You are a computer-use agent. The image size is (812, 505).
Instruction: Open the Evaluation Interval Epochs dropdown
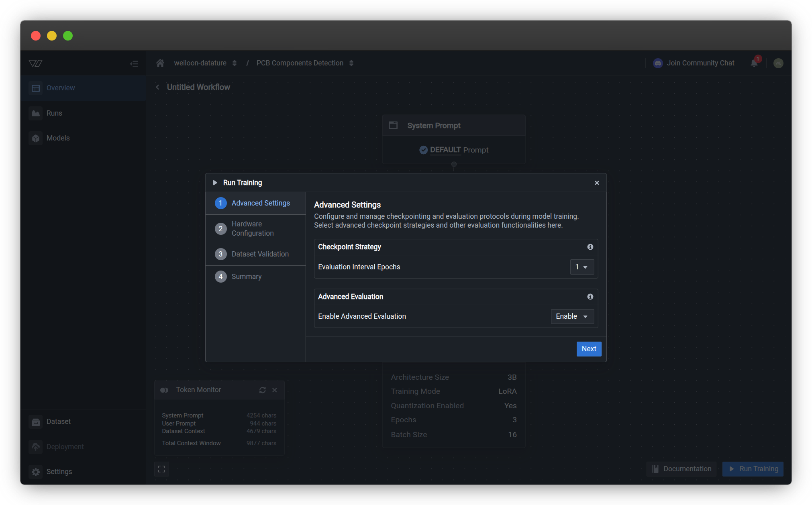pyautogui.click(x=581, y=267)
